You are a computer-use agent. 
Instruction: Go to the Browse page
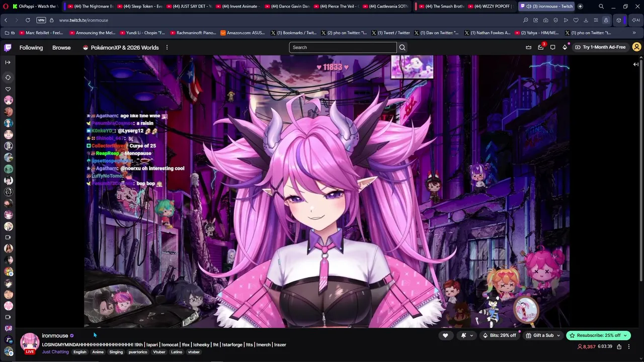[61, 47]
